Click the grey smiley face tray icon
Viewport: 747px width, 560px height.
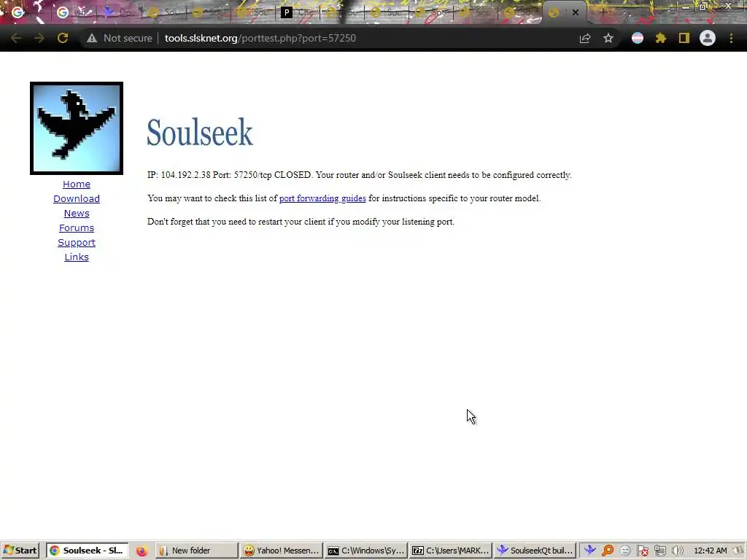click(625, 551)
